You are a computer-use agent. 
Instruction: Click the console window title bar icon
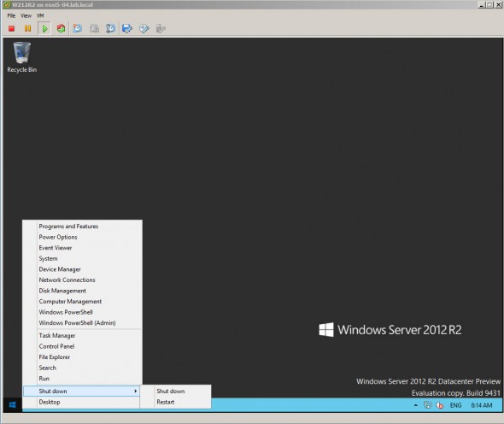[x=7, y=5]
